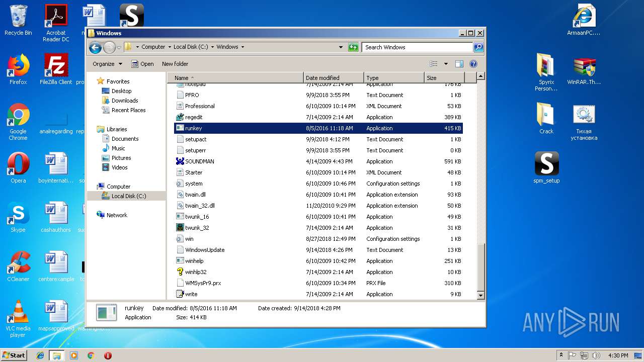Select the WindowsUpdate text document
The width and height of the screenshot is (644, 362).
tap(318, 250)
